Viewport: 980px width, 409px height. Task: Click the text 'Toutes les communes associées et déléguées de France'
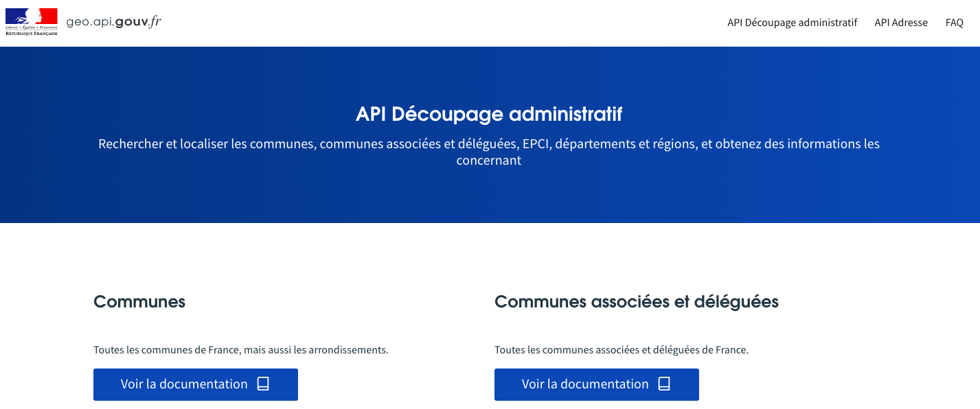pyautogui.click(x=622, y=350)
